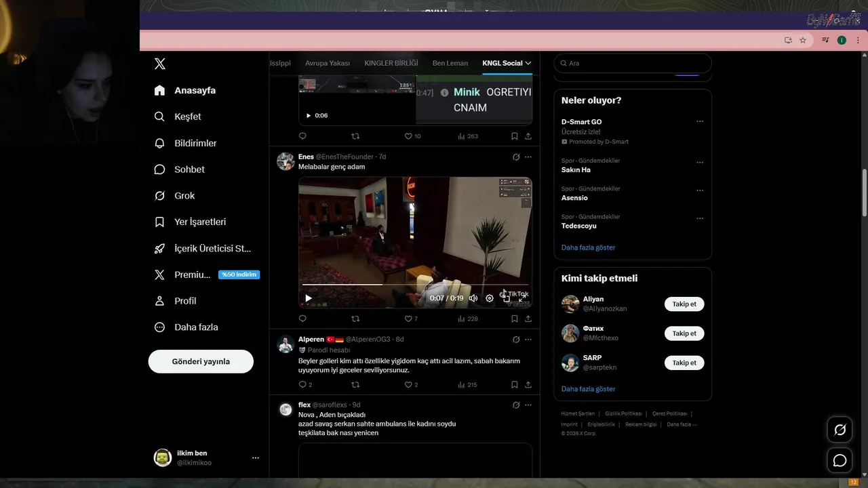Screen dimensions: 868x488
Task: Open floating messages chat button
Action: tap(840, 461)
